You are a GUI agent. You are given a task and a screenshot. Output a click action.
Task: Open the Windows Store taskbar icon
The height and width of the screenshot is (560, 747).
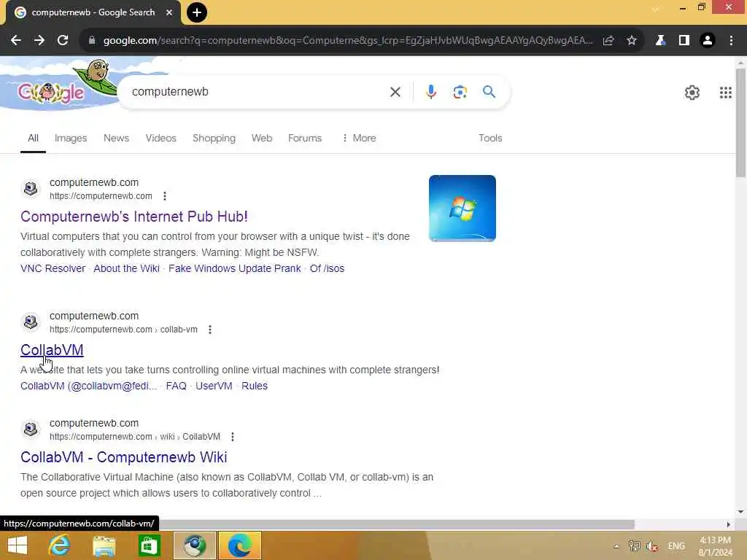(x=149, y=545)
